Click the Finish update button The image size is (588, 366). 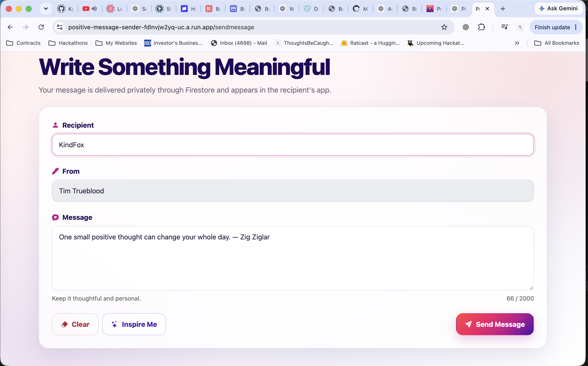[x=552, y=27]
